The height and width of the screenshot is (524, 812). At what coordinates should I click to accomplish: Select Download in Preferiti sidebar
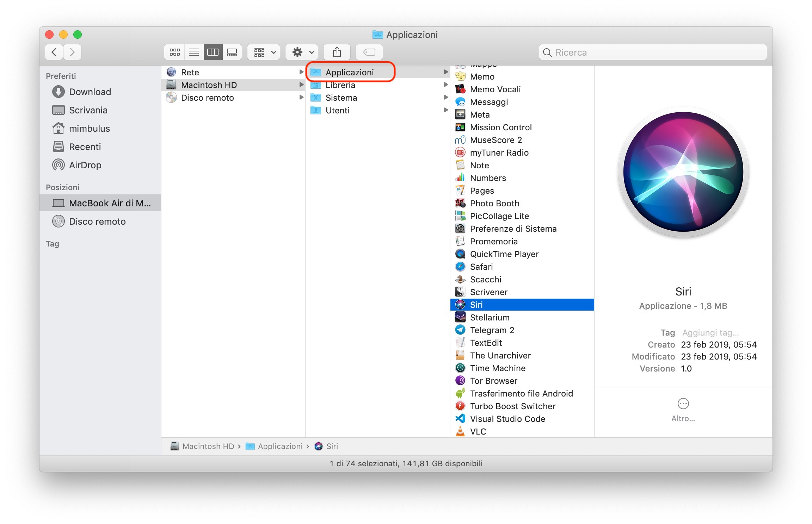point(90,92)
